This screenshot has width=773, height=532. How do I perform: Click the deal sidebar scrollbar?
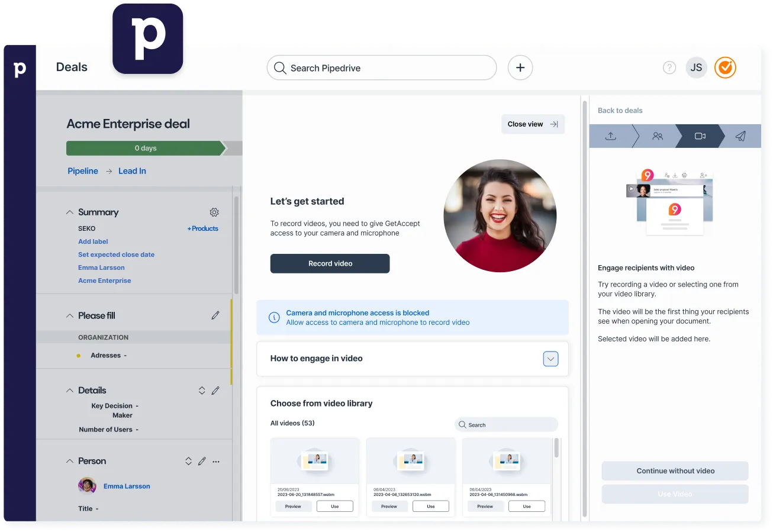point(237,246)
